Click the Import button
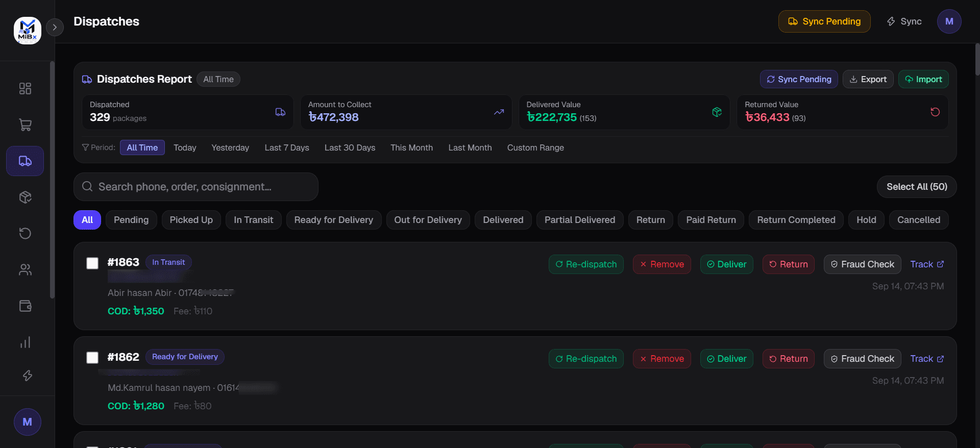 923,79
